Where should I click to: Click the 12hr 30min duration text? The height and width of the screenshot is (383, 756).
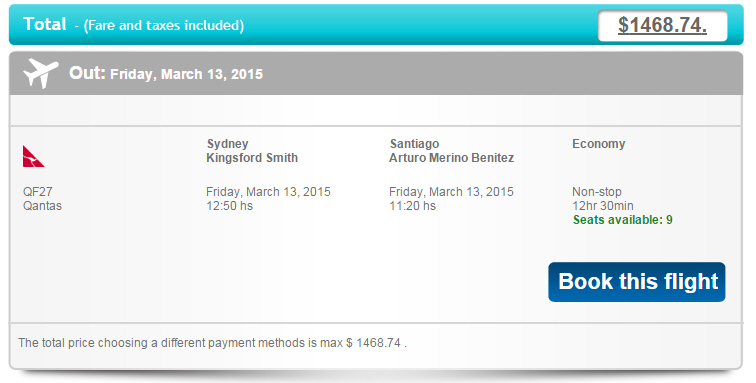click(603, 206)
